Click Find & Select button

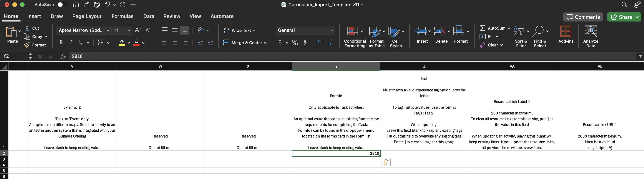click(540, 36)
